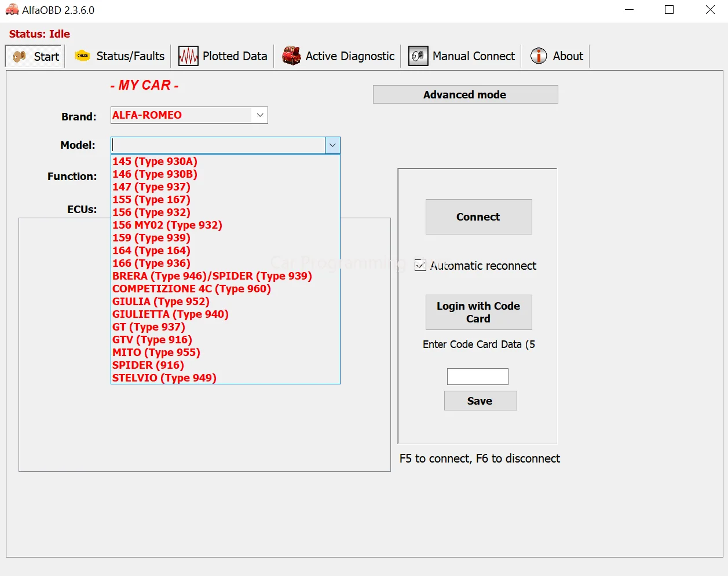Viewport: 728px width, 576px height.
Task: Click Login with Code Card button
Action: coord(478,312)
